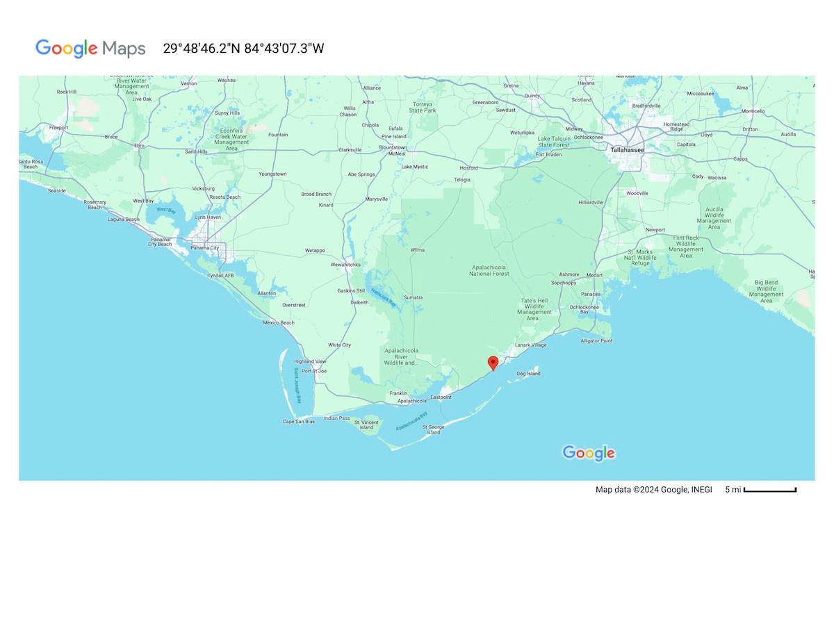Click the 5 mi scale bar
The width and height of the screenshot is (834, 644).
(x=764, y=490)
